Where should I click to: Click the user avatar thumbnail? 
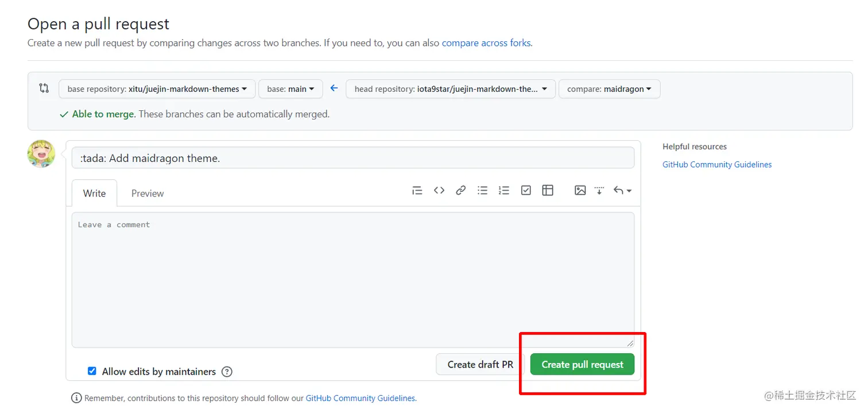pos(41,154)
